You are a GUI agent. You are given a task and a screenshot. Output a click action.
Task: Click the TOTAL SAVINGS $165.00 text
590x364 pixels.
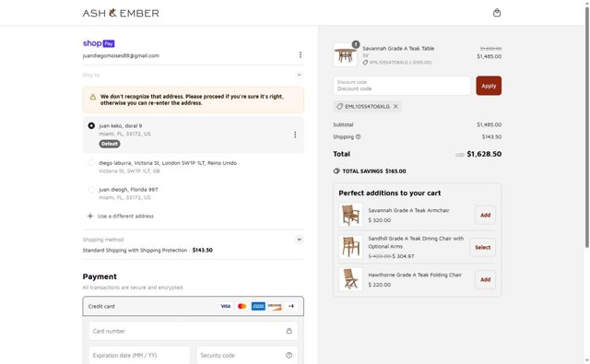coord(374,171)
